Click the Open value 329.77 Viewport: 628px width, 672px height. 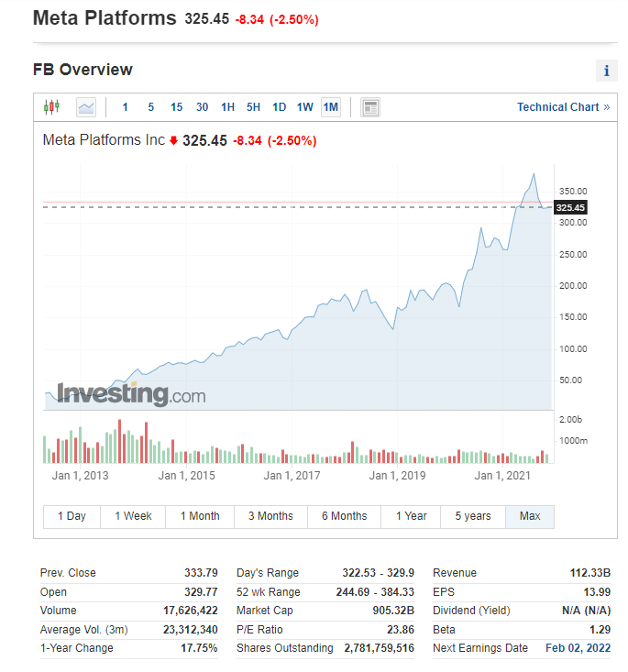coord(201,592)
